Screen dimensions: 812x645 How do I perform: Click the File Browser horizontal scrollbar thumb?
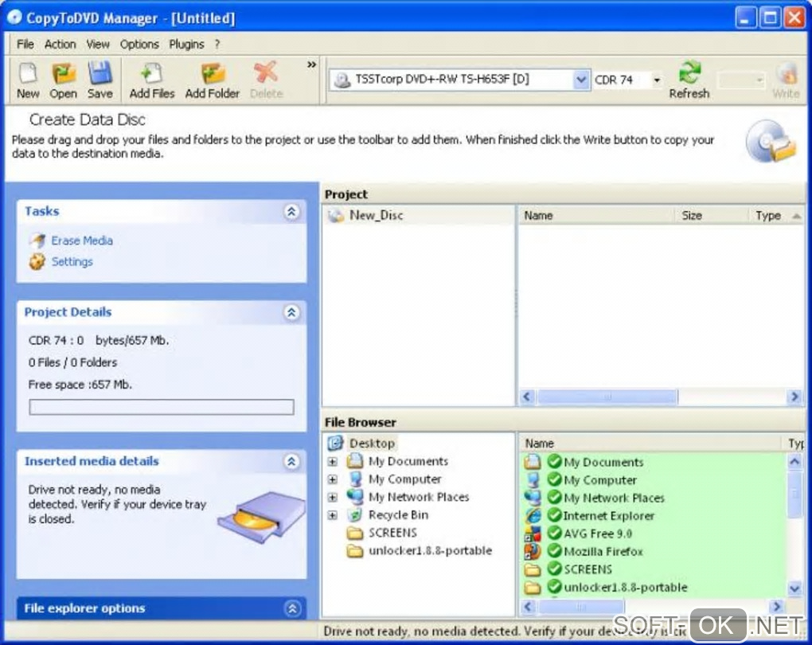coord(580,606)
